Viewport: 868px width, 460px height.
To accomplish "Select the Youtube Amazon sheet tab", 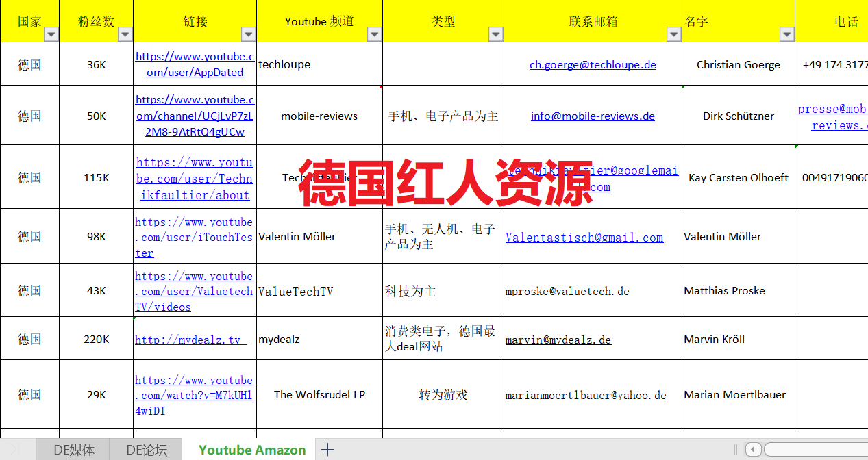I will point(252,450).
